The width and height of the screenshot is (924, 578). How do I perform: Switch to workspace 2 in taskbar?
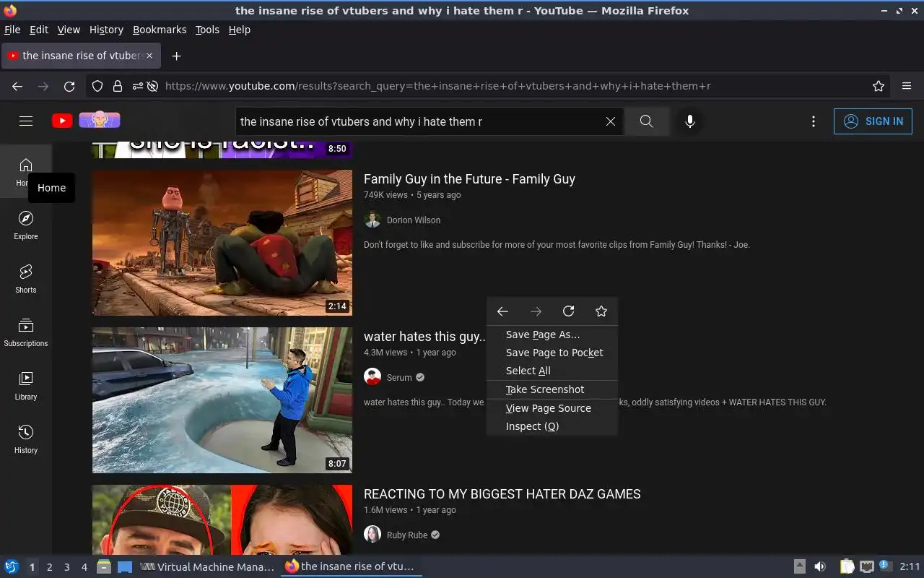pyautogui.click(x=49, y=567)
